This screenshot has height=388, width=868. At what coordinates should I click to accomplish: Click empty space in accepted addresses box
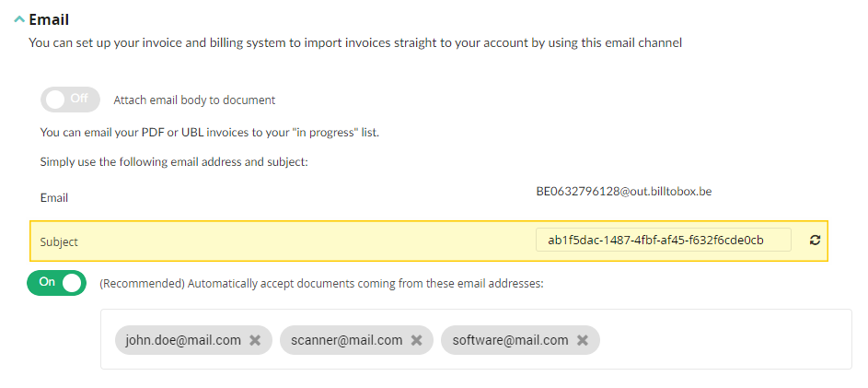(x=725, y=339)
